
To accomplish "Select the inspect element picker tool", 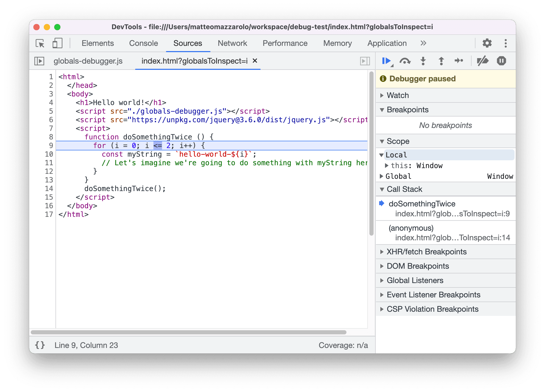I will tap(40, 43).
